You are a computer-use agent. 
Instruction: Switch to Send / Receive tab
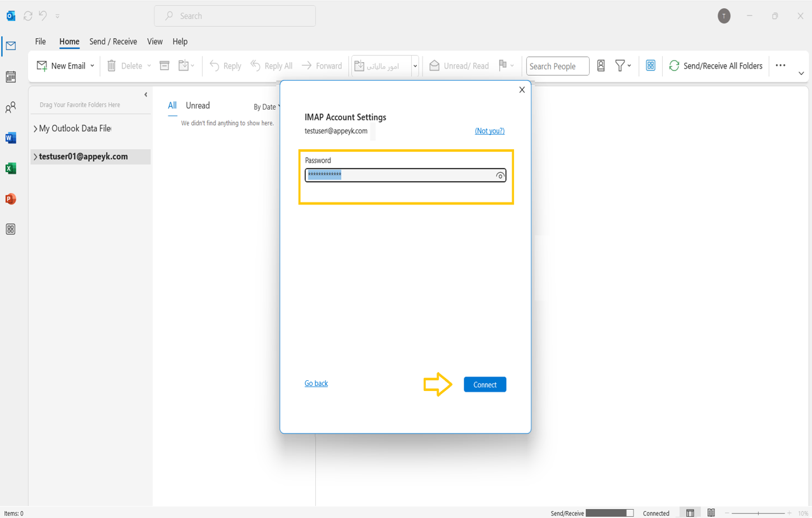pos(113,41)
